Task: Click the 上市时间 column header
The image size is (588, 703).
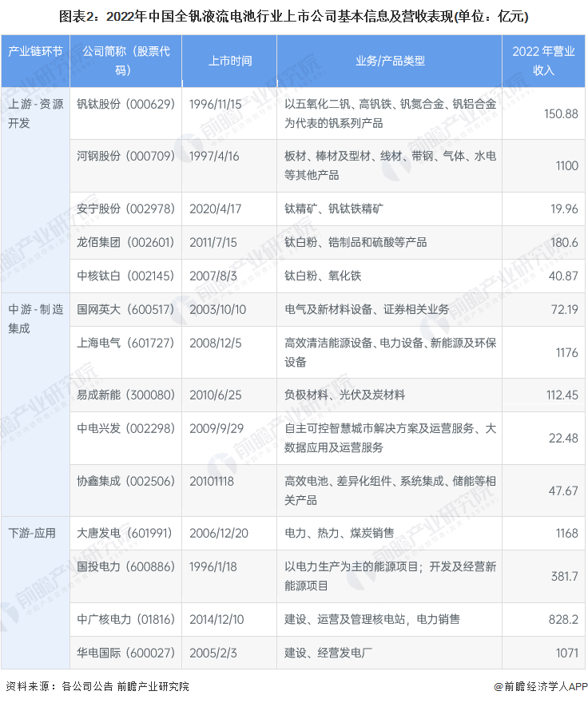Action: click(x=230, y=61)
